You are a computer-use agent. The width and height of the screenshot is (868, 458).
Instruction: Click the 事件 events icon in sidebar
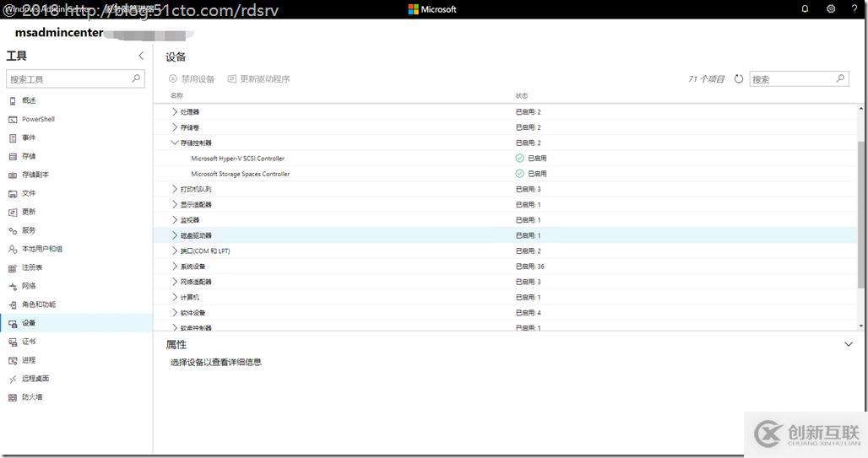tap(13, 137)
